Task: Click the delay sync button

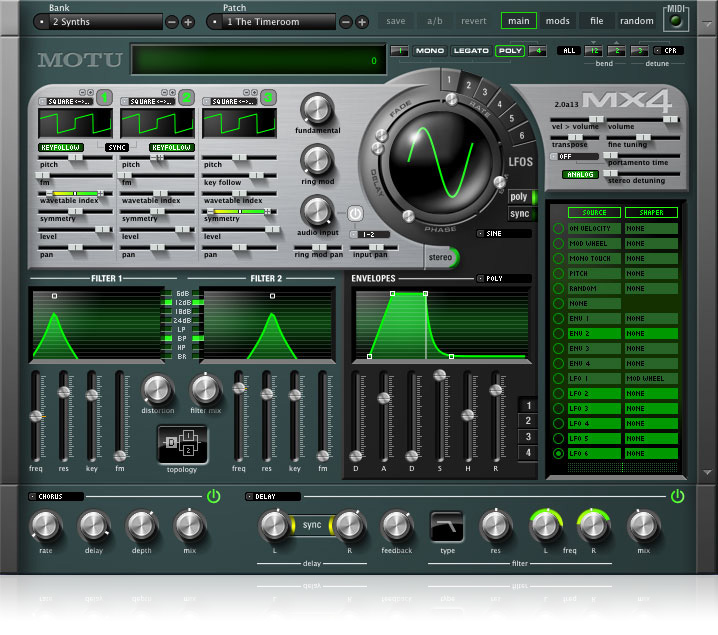Action: (312, 525)
